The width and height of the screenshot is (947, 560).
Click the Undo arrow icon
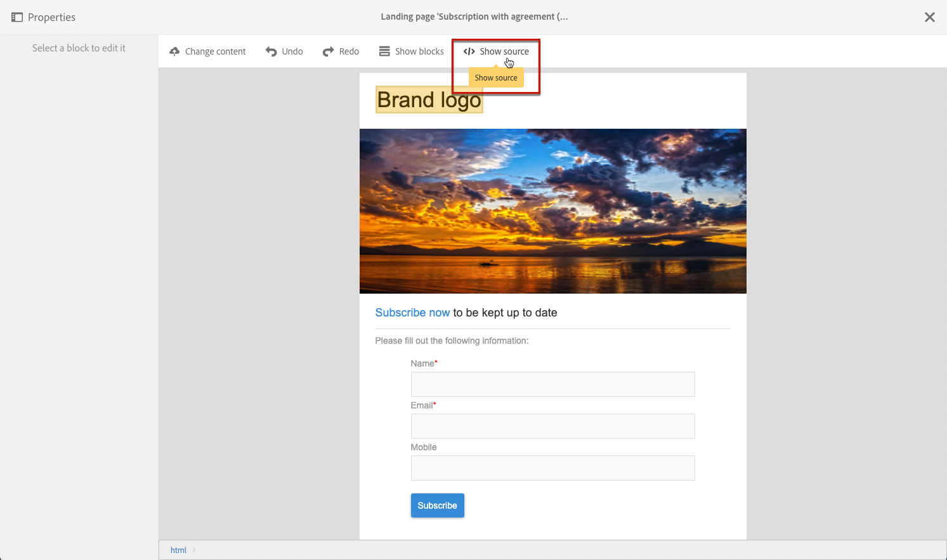(271, 51)
